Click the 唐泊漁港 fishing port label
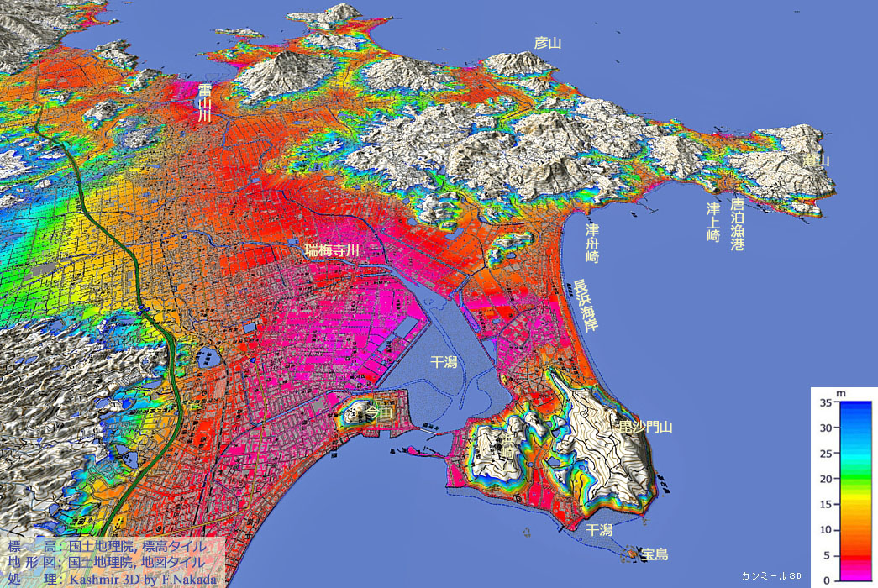The height and width of the screenshot is (588, 878). coord(737,225)
